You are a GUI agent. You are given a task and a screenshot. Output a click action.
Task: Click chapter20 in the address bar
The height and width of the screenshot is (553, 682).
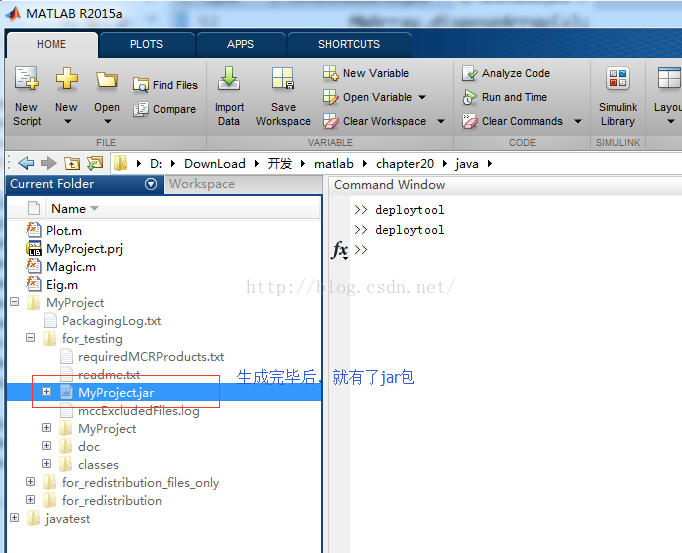pos(405,164)
